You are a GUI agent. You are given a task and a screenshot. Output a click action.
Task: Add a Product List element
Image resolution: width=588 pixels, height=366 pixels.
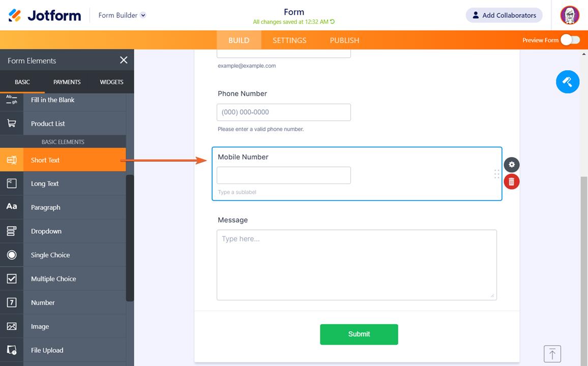(63, 123)
